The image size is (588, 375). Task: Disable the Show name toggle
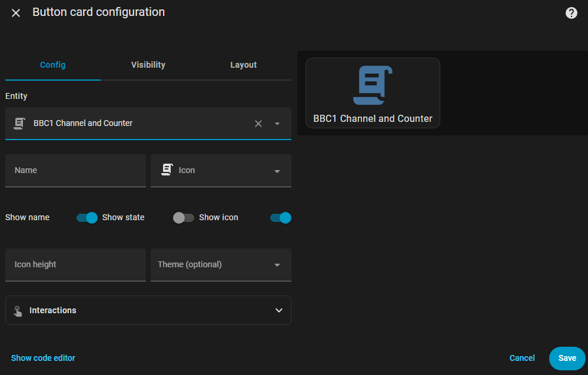click(x=87, y=218)
